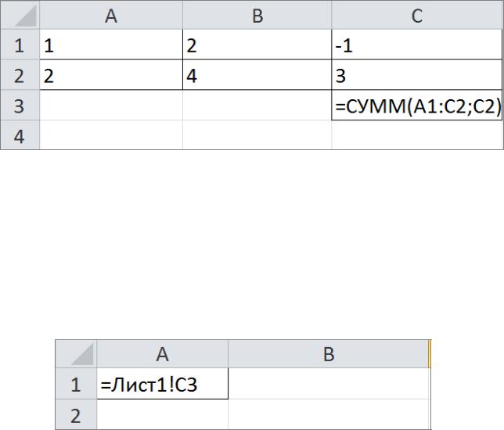Select column A header above the =Лист1!C3 cell

[x=163, y=354]
